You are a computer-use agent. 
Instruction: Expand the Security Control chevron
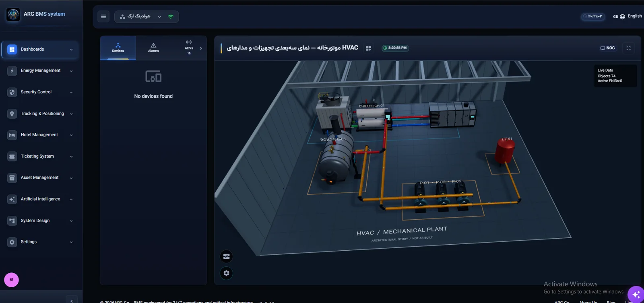coord(71,93)
